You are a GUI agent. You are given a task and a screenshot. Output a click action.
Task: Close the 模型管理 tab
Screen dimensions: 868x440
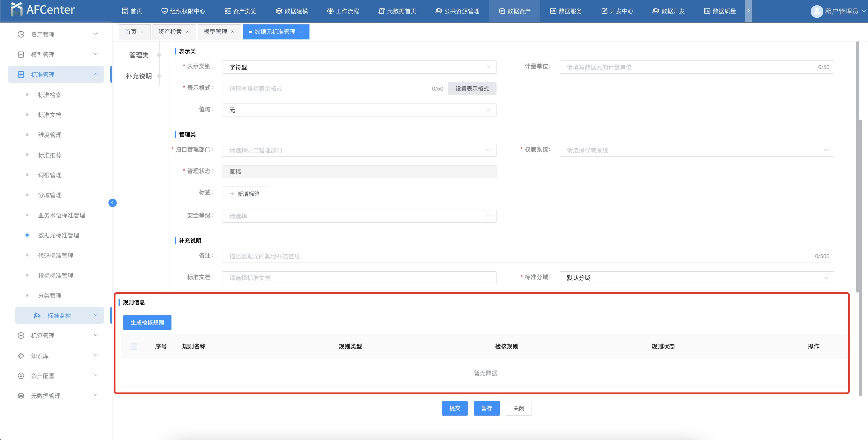(232, 32)
